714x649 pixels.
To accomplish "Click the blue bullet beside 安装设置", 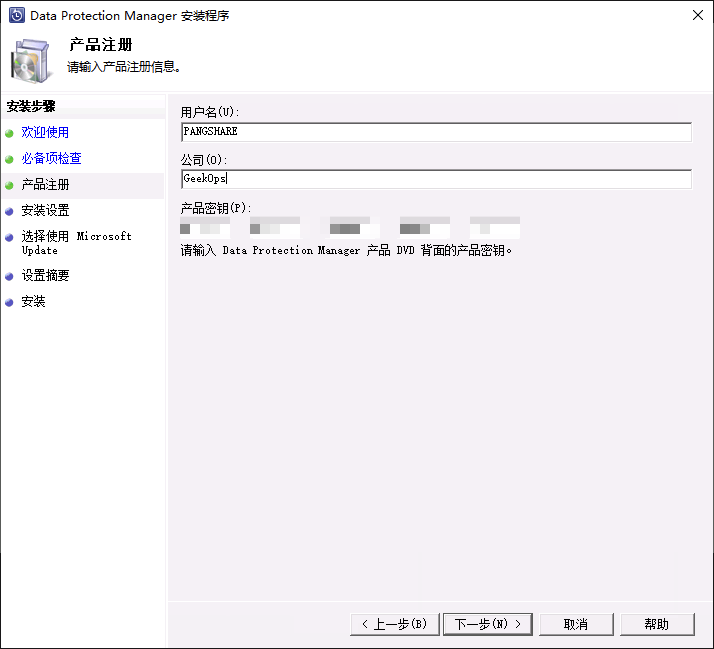I will pos(9,211).
